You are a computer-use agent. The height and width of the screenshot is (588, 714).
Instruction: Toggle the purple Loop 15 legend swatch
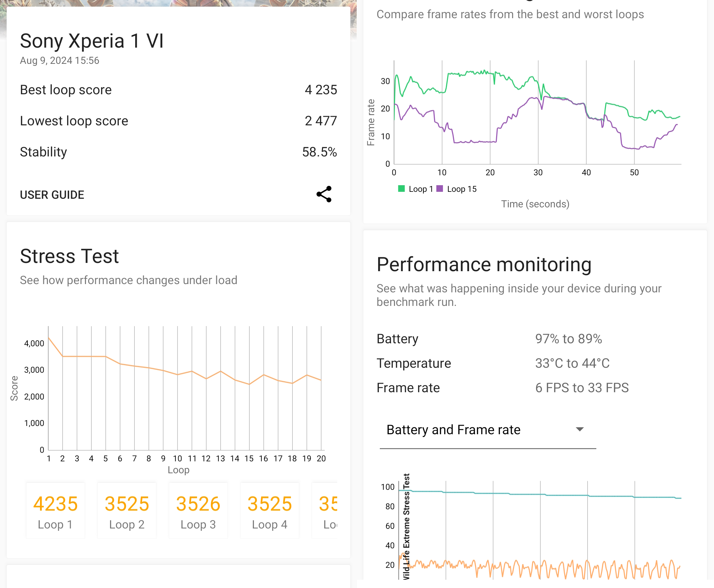(440, 189)
